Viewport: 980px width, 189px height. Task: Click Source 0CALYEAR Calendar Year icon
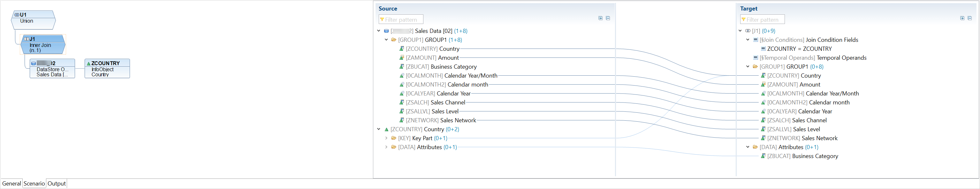coord(401,94)
